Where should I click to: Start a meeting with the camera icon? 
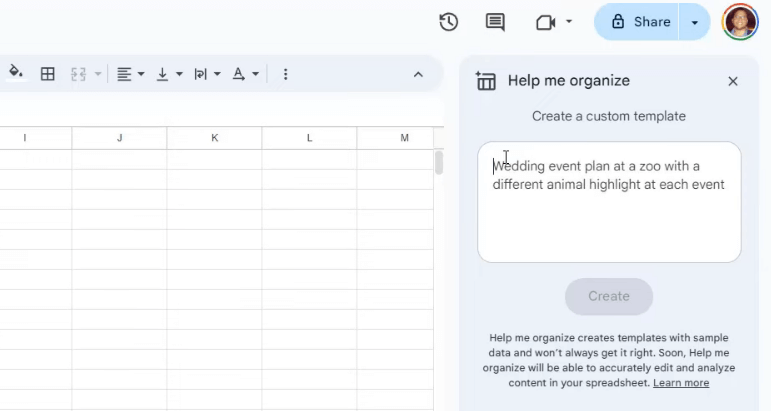(x=545, y=23)
